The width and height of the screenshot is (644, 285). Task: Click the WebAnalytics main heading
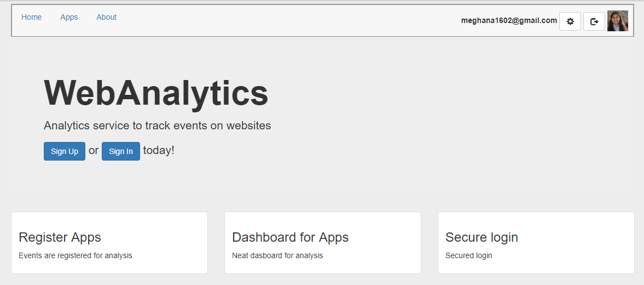click(x=156, y=93)
